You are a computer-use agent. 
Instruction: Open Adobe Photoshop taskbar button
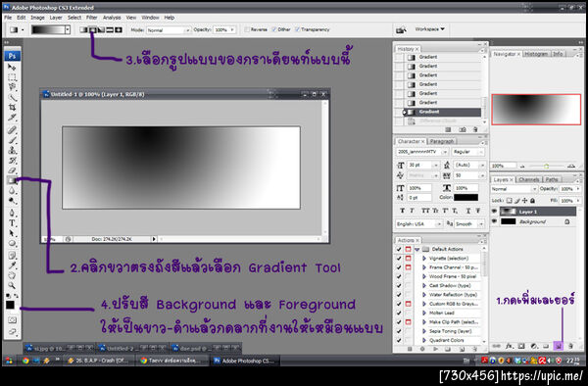pos(244,361)
